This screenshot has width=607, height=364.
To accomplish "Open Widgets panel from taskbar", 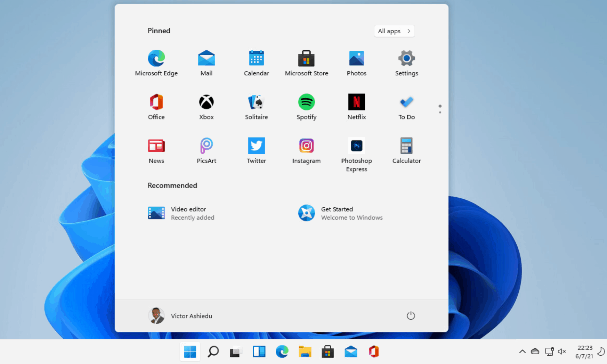I will pos(259,352).
